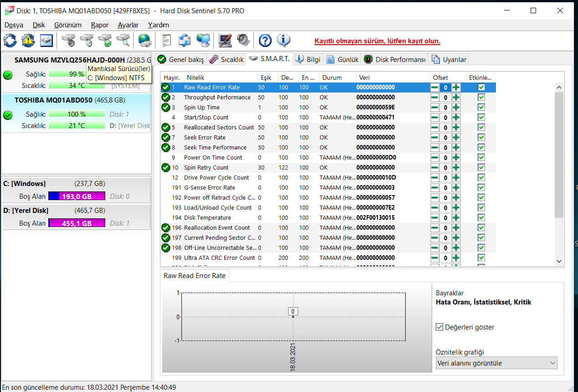
Task: Uncheck the enable box for Raw Read Error Rate
Action: point(481,88)
